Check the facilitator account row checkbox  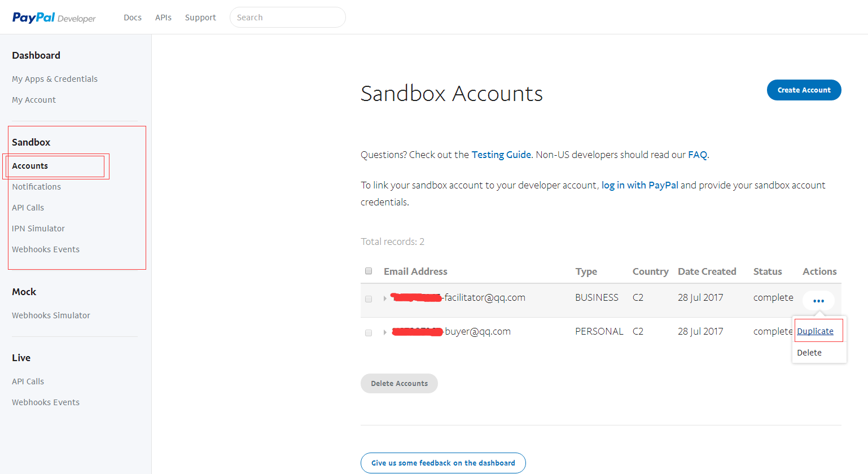[369, 299]
